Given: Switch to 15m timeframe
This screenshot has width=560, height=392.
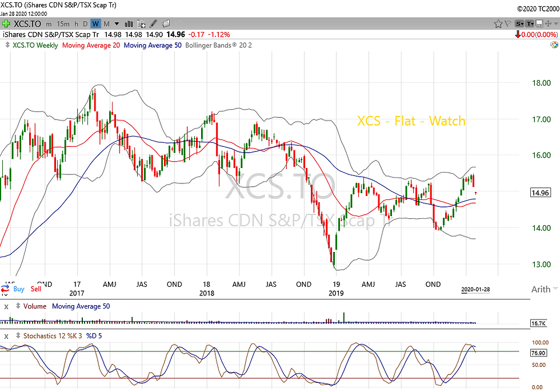Looking at the screenshot, I should coord(63,24).
